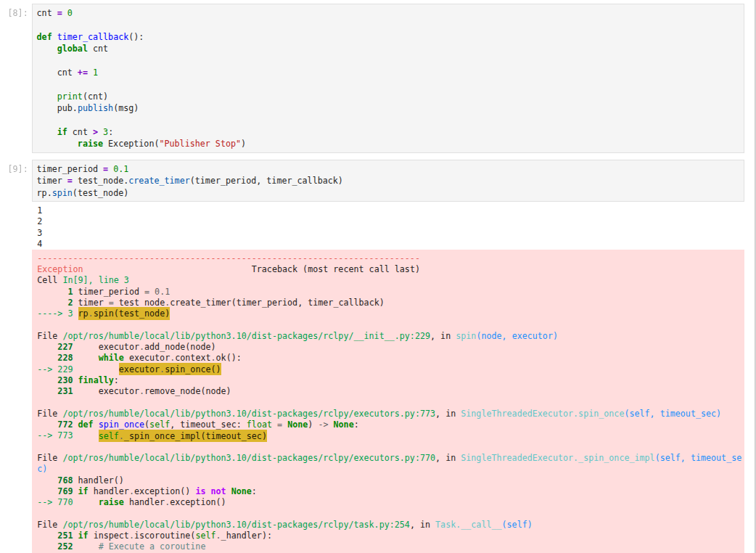Screen dimensions: 756x553
Task: Click output line '2'
Action: (39, 221)
